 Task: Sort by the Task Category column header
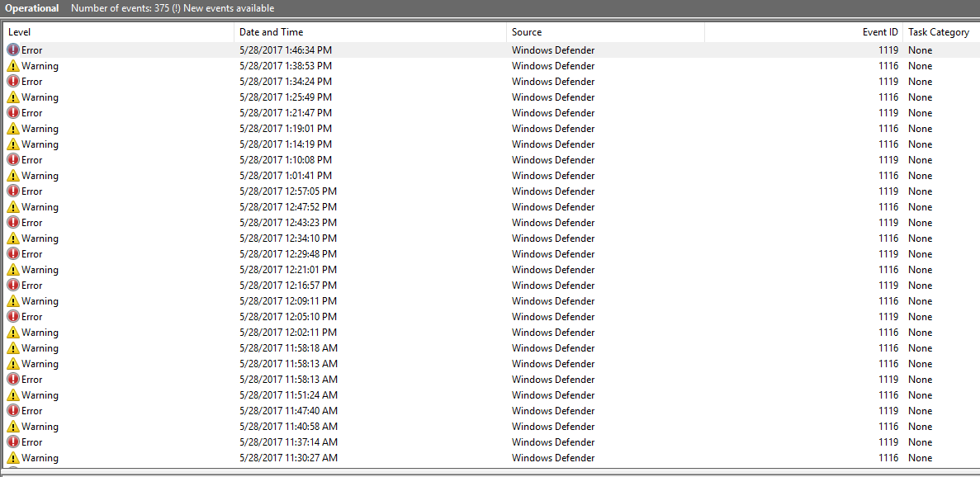click(941, 32)
